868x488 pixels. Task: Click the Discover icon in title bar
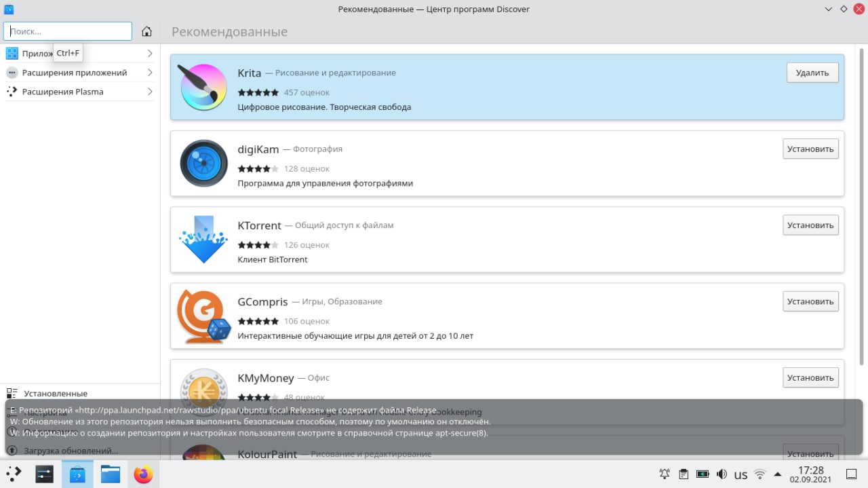[9, 10]
